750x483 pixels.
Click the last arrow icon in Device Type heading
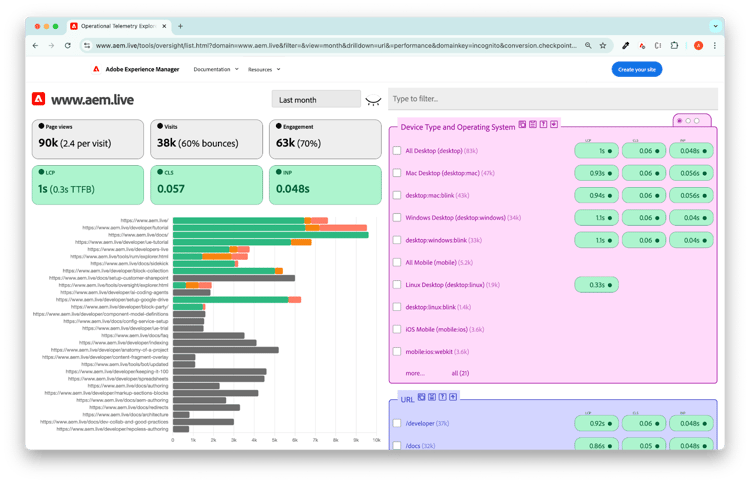[554, 125]
